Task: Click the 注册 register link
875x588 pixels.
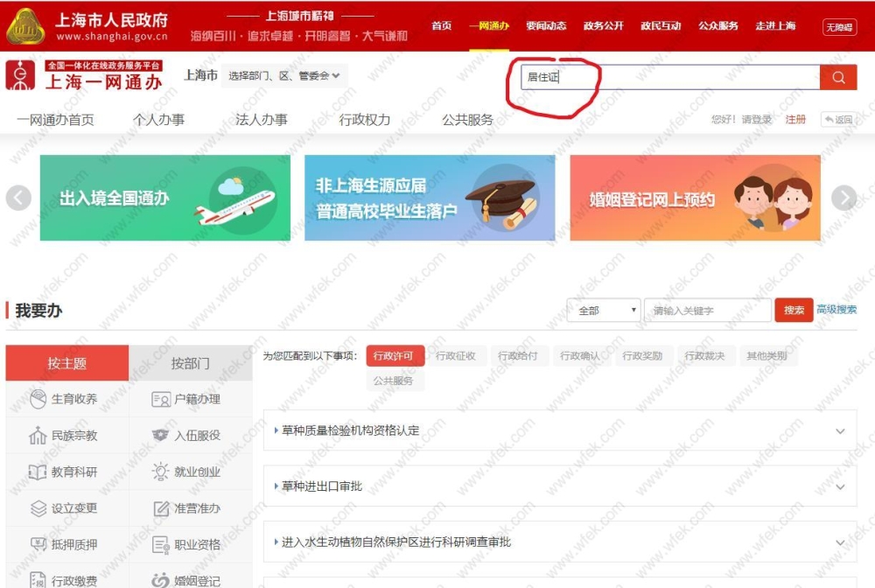Action: tap(795, 119)
